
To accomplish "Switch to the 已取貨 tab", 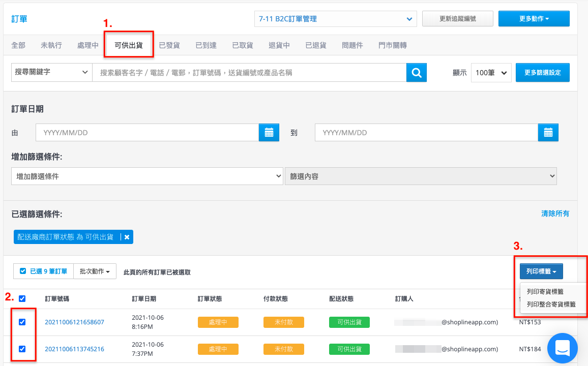I will tap(242, 45).
